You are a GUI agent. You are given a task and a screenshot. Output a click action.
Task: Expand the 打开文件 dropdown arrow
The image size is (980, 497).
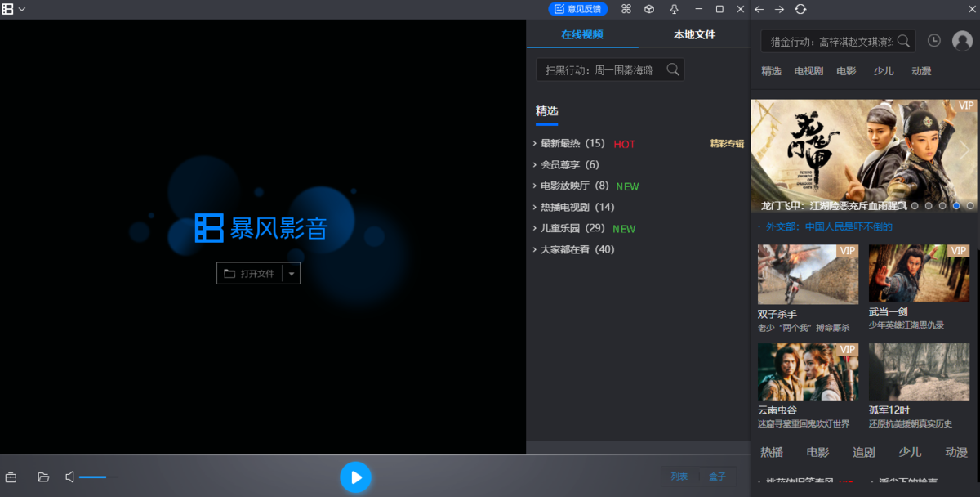point(292,273)
